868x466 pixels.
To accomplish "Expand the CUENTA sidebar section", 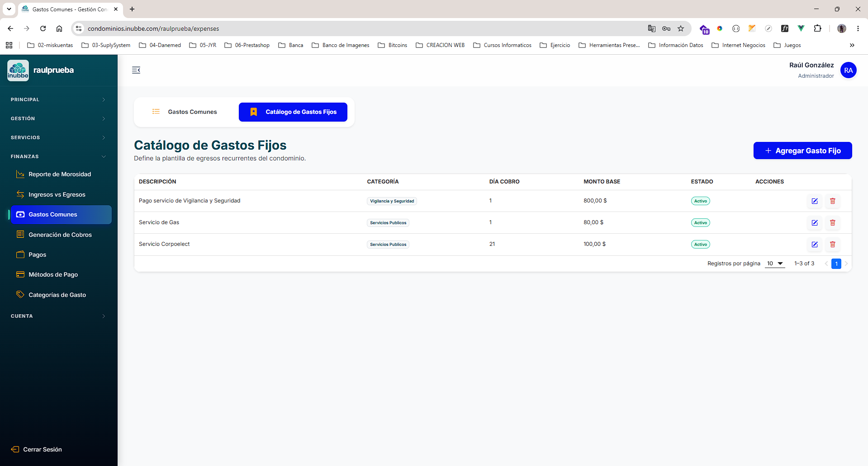I will pyautogui.click(x=59, y=316).
